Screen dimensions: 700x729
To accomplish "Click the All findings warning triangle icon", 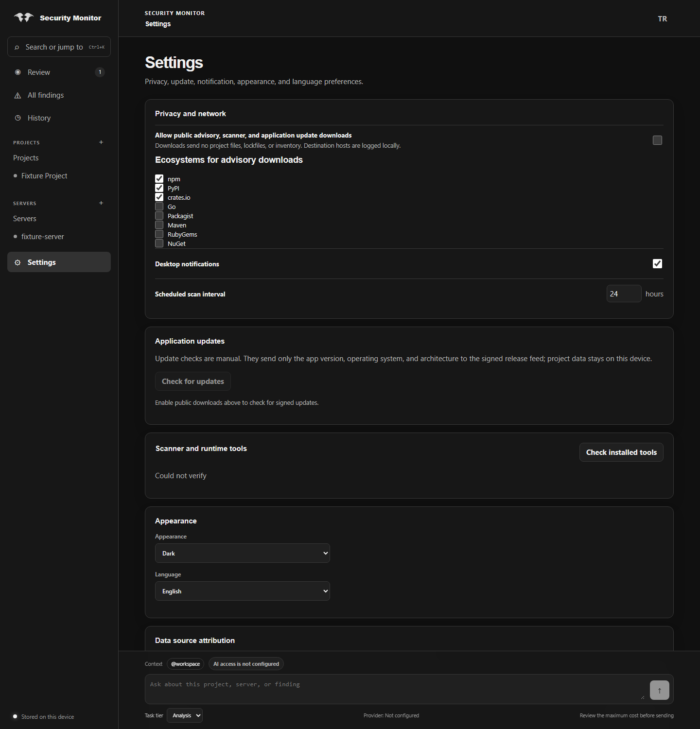I will click(x=18, y=95).
